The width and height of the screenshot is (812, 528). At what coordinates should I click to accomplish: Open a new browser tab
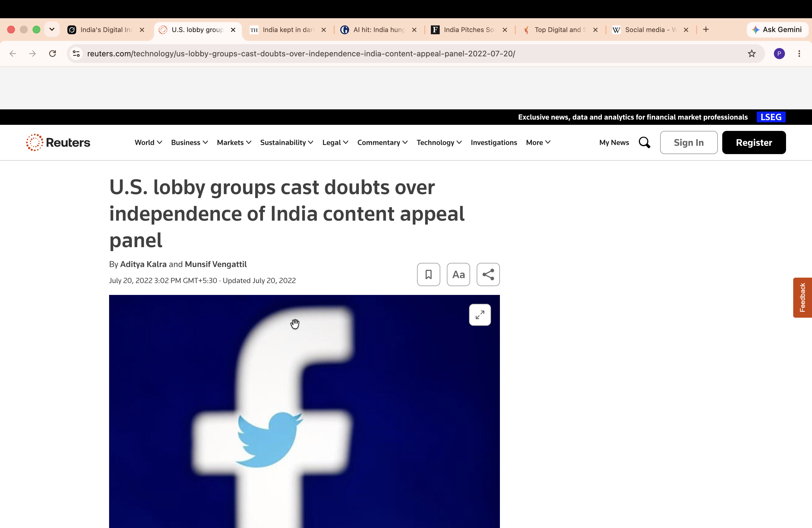[x=706, y=30]
